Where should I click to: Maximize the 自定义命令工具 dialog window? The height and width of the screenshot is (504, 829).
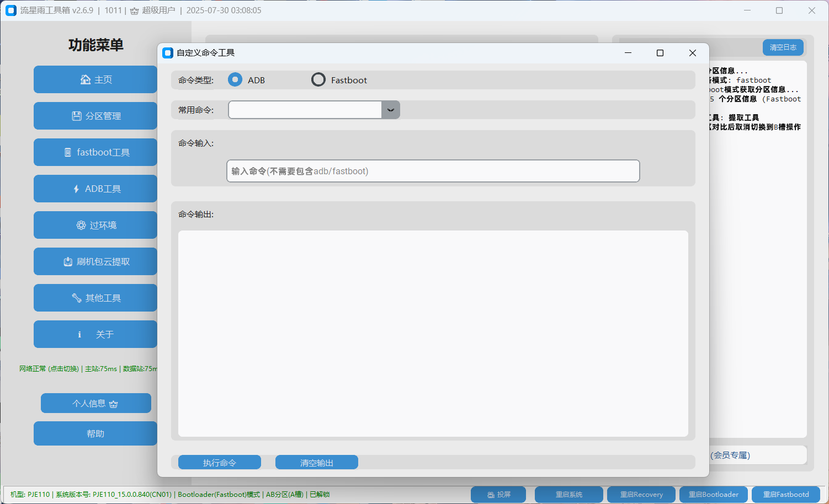[660, 53]
